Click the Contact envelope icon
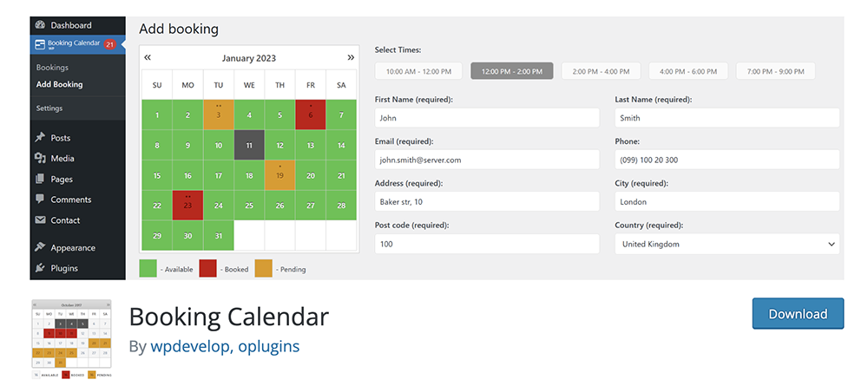This screenshot has height=386, width=868. [x=40, y=220]
